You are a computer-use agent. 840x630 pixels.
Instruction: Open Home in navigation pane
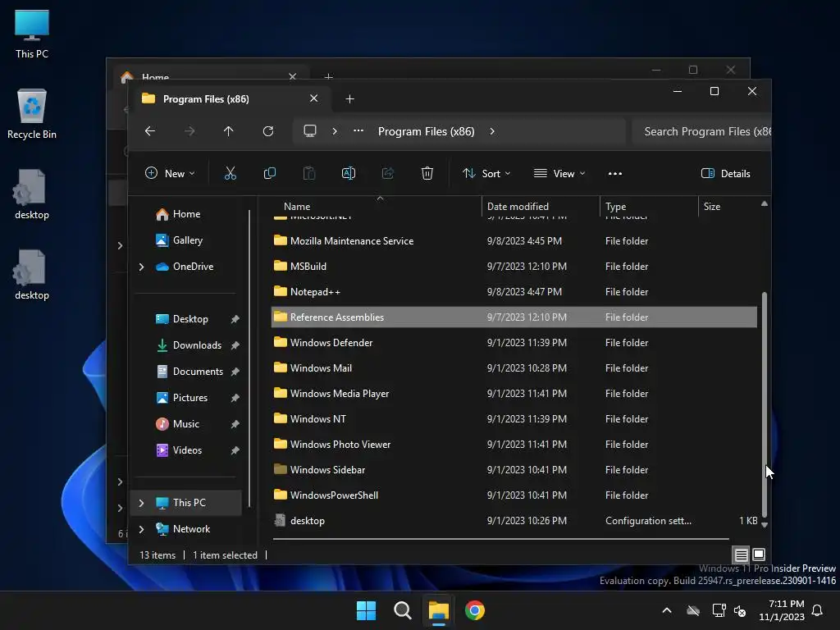186,214
